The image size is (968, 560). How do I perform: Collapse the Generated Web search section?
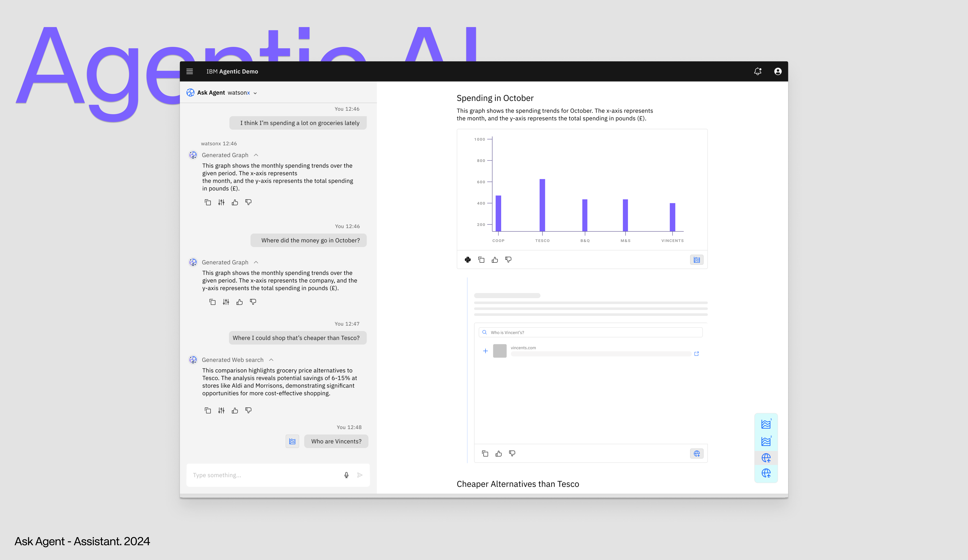(x=271, y=360)
